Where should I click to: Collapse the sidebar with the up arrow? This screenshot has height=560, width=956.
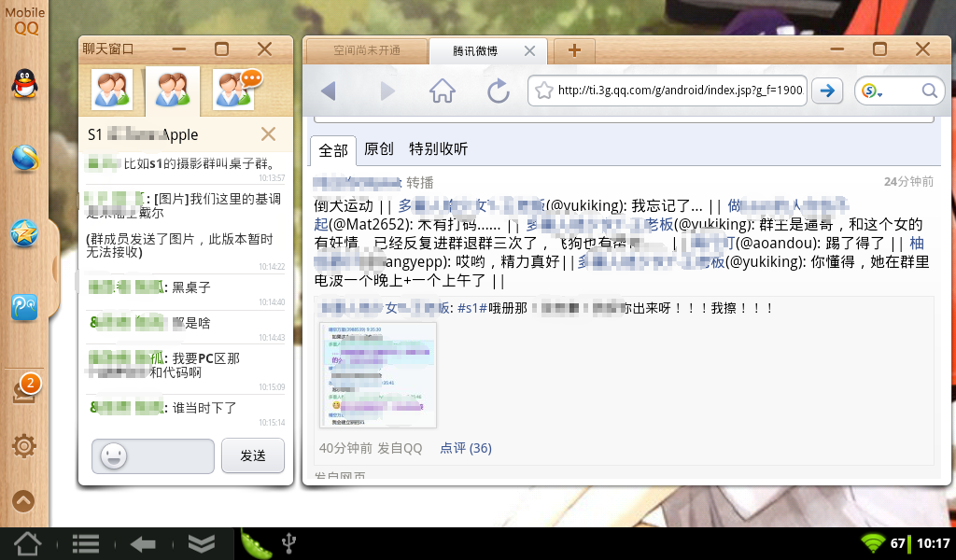(23, 501)
